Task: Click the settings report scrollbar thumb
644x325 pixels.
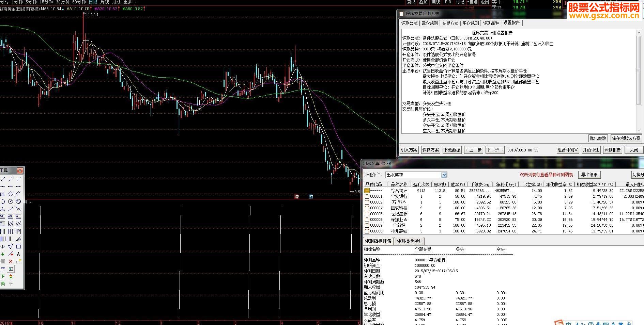Action: click(x=639, y=70)
